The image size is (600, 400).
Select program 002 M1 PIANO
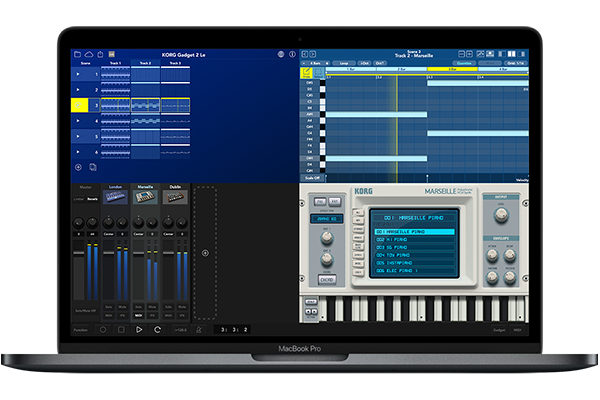click(x=414, y=240)
